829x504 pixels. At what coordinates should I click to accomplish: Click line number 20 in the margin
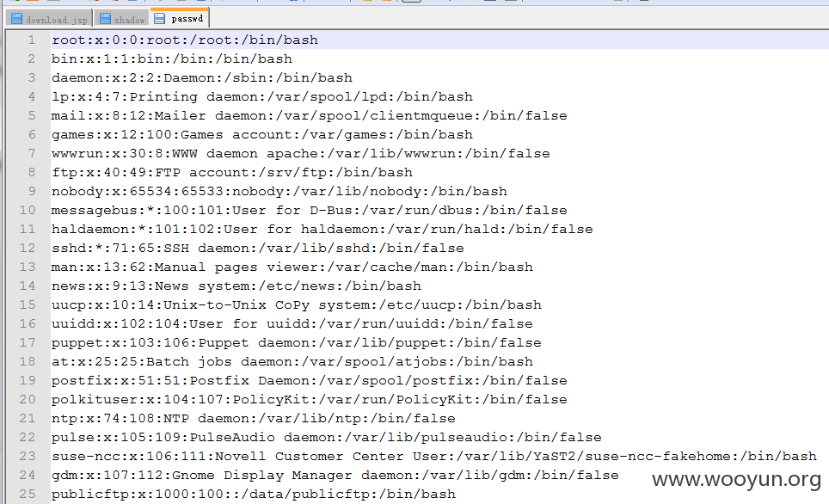click(x=28, y=400)
